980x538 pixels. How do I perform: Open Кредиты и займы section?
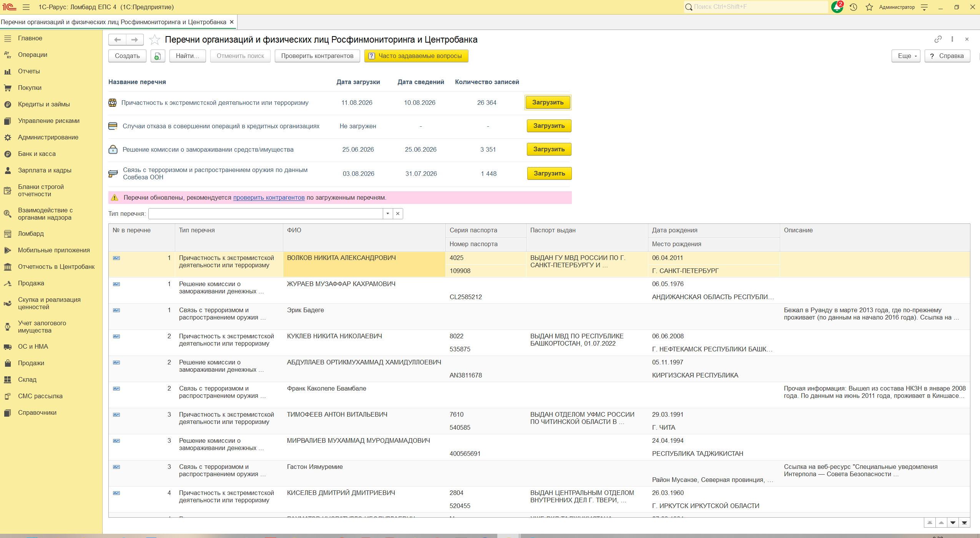[44, 104]
